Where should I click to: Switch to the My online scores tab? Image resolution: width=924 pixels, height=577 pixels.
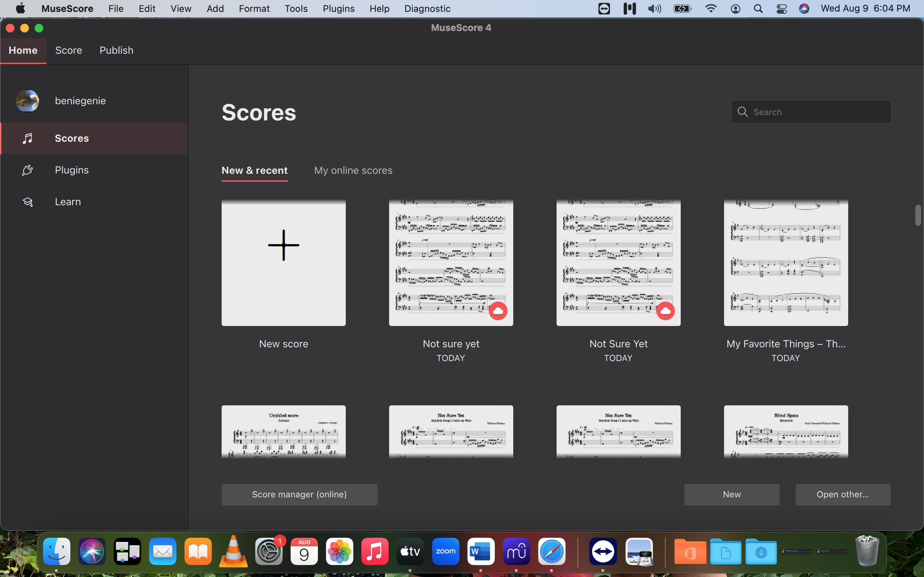point(353,171)
